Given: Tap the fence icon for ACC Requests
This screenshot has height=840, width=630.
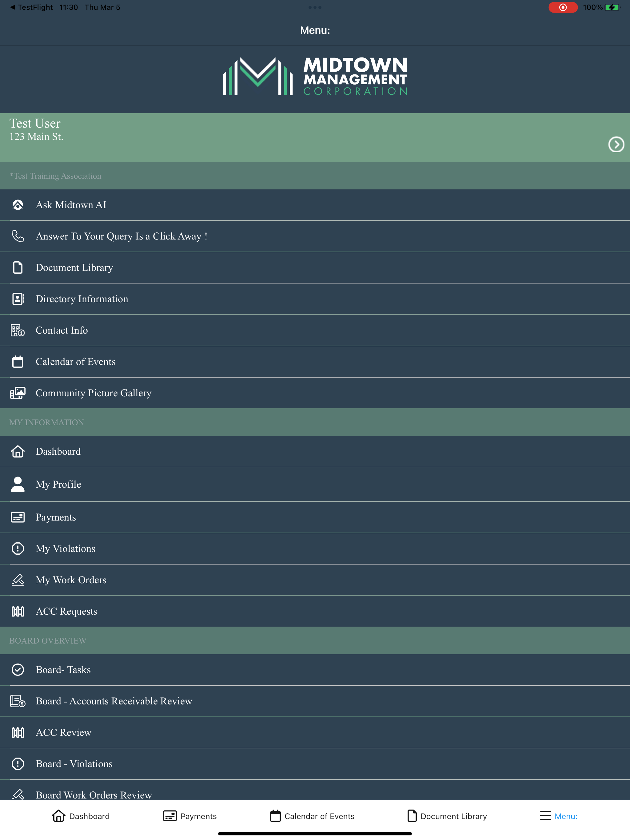Looking at the screenshot, I should (x=18, y=611).
